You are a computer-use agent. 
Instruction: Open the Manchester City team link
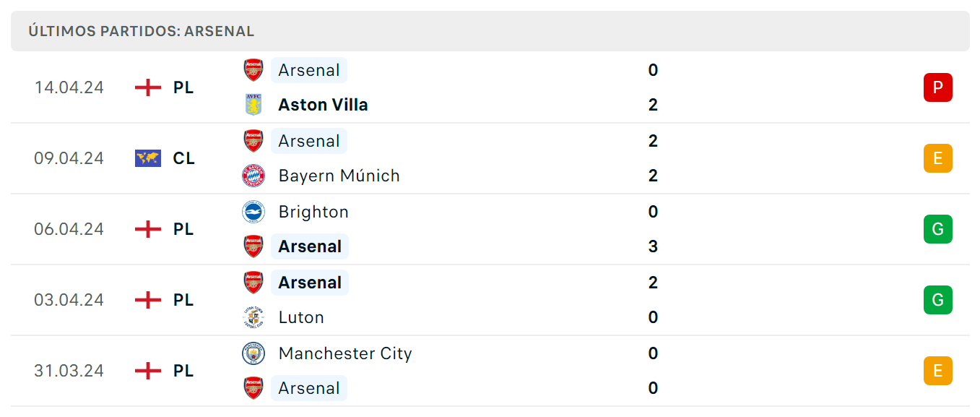[345, 353]
